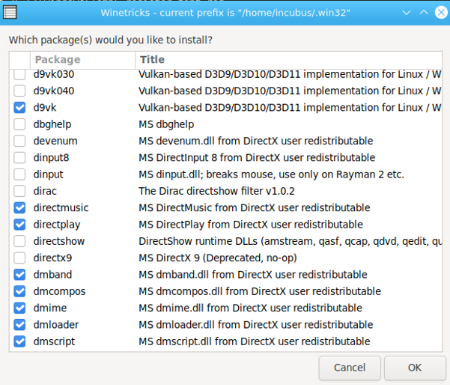Tick the dinput8 checkbox

point(20,157)
